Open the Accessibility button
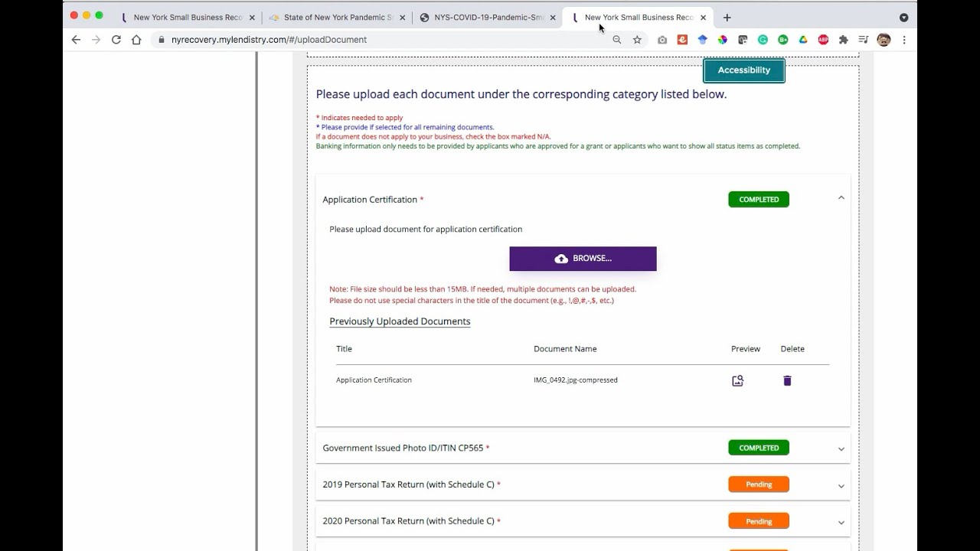The image size is (980, 551). (x=743, y=70)
